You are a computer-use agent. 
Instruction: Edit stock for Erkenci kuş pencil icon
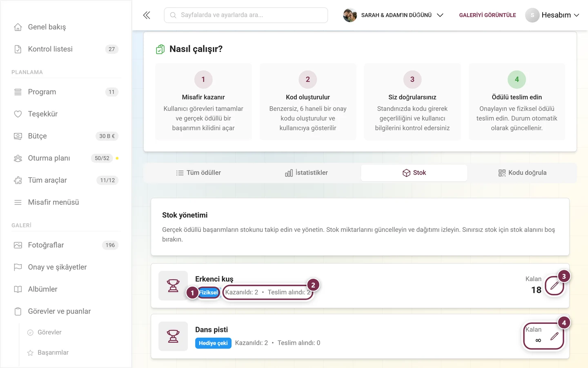tap(554, 286)
